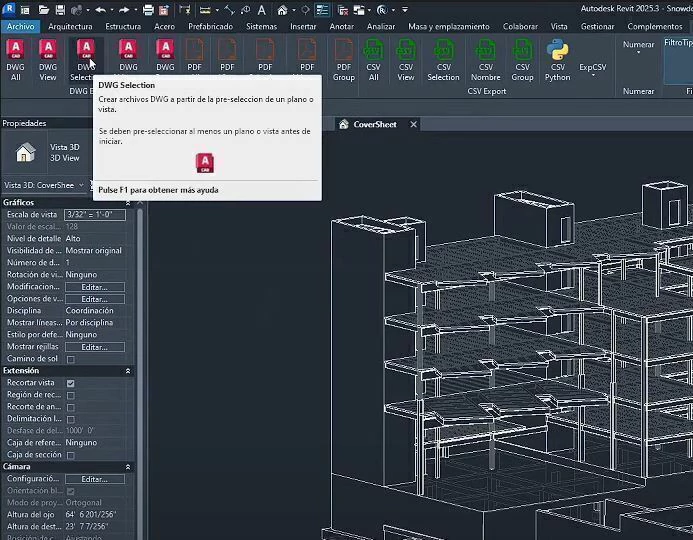Enable the Caja de sección checkbox
The height and width of the screenshot is (540, 693).
click(x=71, y=455)
